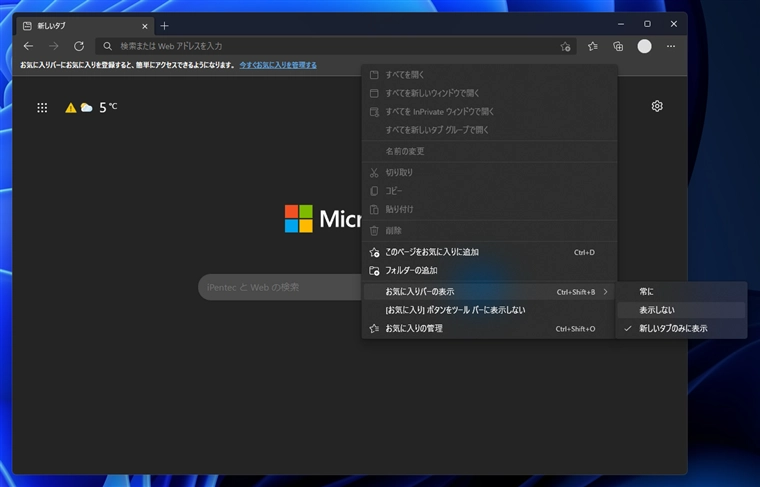This screenshot has height=487, width=760.
Task: Click すべてを新しいタブ グループで開く entry
Action: click(489, 130)
